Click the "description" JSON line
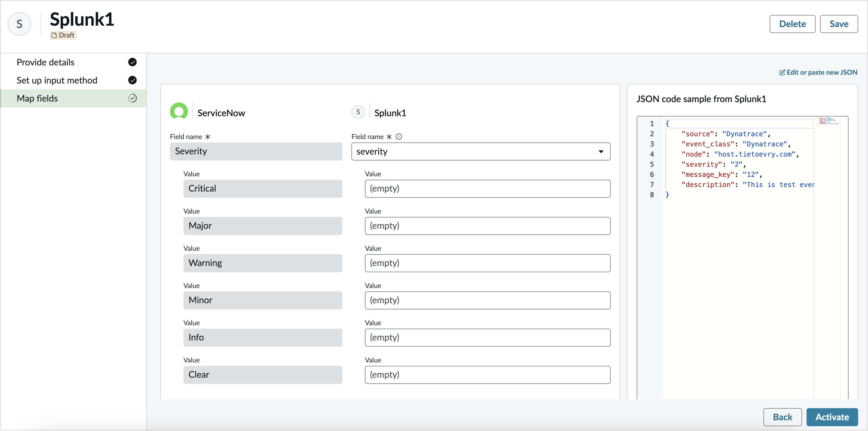 coord(748,184)
